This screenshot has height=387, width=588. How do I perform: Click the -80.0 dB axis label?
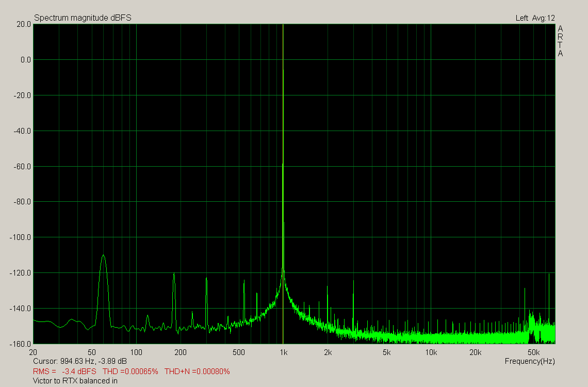click(x=22, y=201)
